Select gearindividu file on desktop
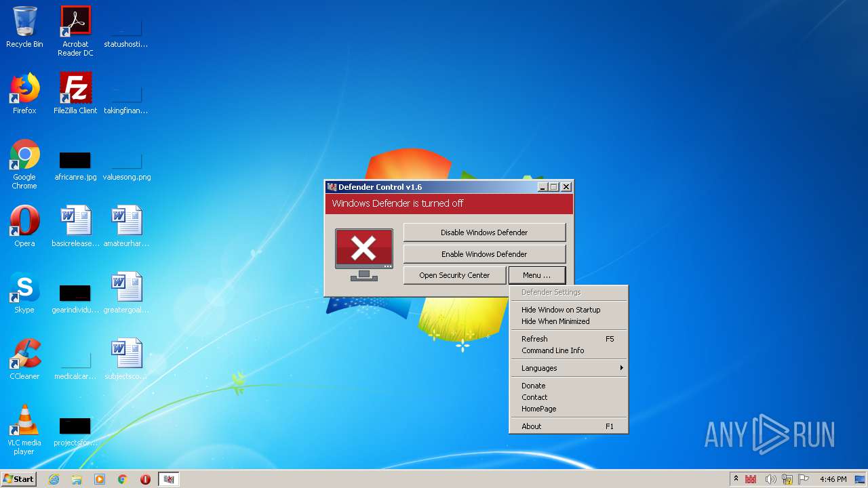Screen dimensions: 868x488 (x=75, y=300)
